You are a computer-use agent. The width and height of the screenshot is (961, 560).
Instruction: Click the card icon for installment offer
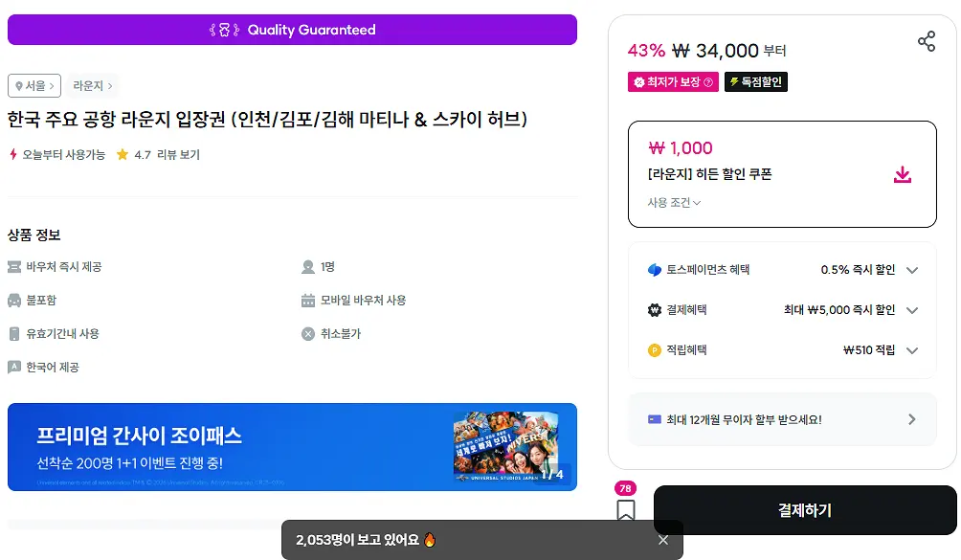click(655, 419)
